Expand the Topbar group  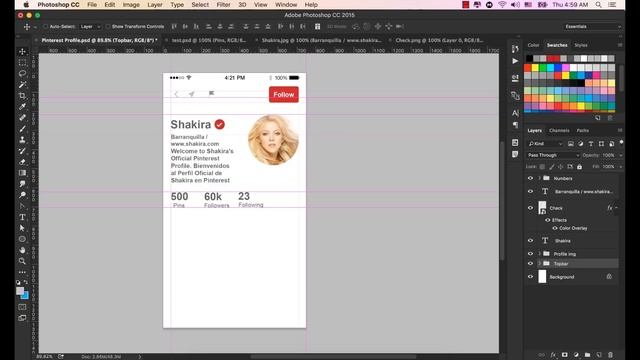(539, 264)
